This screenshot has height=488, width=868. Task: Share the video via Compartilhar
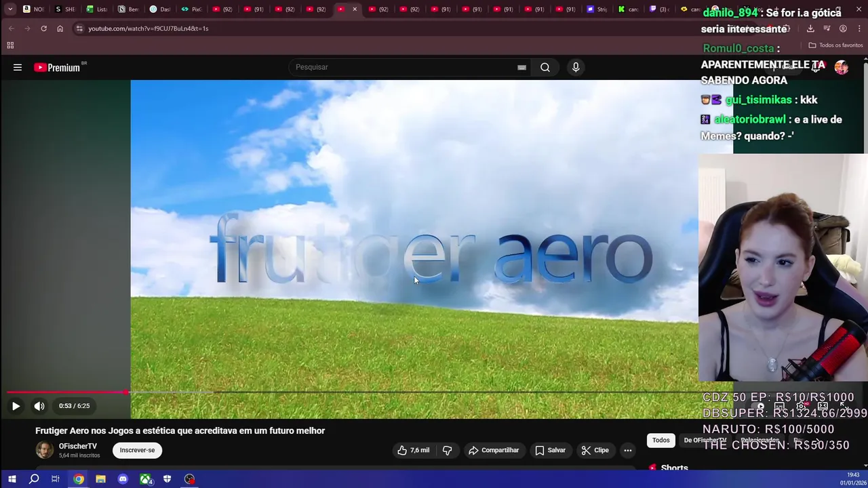click(x=494, y=450)
